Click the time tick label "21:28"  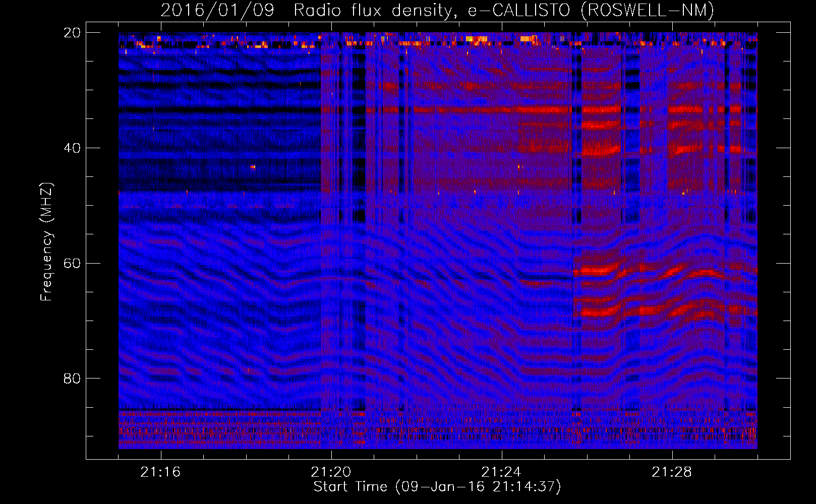pyautogui.click(x=672, y=472)
